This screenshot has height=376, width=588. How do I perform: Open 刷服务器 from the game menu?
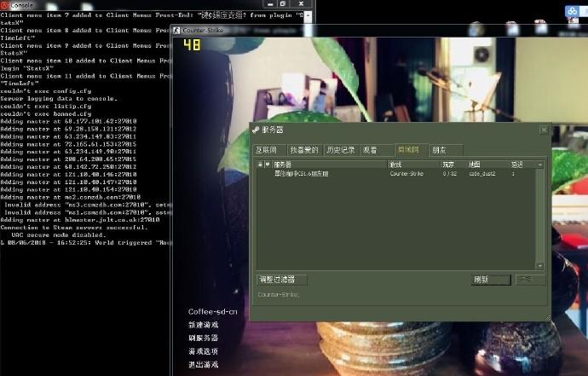pyautogui.click(x=204, y=338)
